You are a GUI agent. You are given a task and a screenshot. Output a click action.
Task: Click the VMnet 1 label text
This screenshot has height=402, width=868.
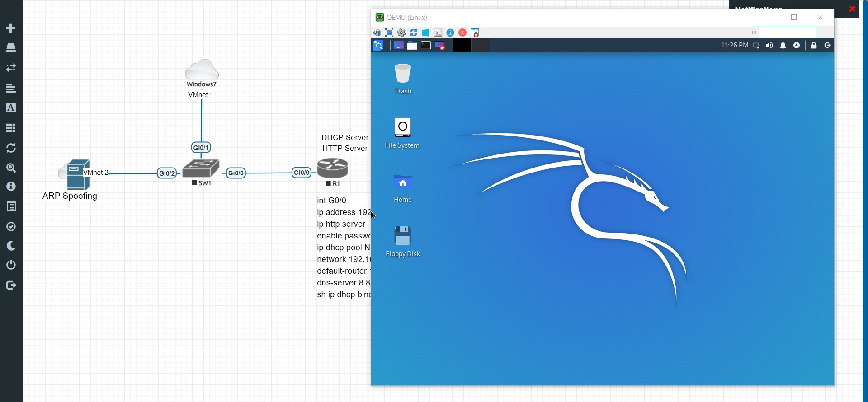tap(201, 95)
